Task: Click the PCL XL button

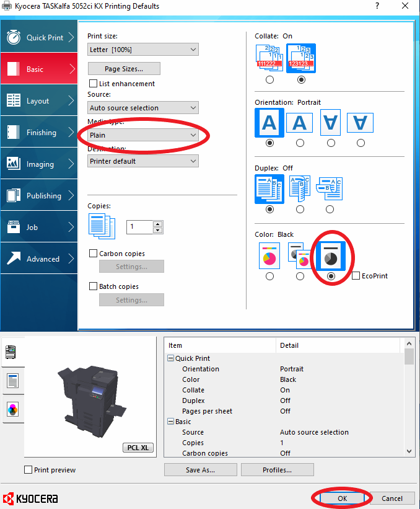Action: tap(138, 448)
